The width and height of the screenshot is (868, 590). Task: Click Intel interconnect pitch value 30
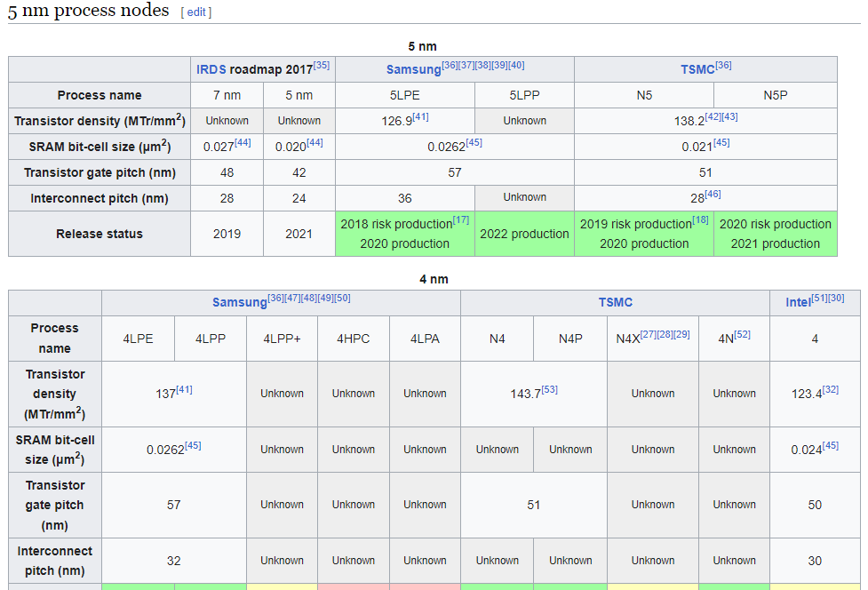815,561
